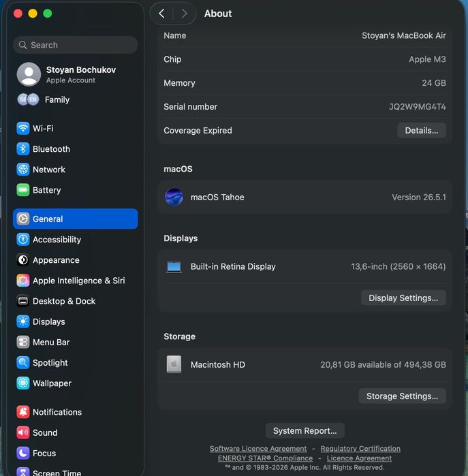Click the General gear icon
Screen dimensions: 468x476
click(x=22, y=219)
